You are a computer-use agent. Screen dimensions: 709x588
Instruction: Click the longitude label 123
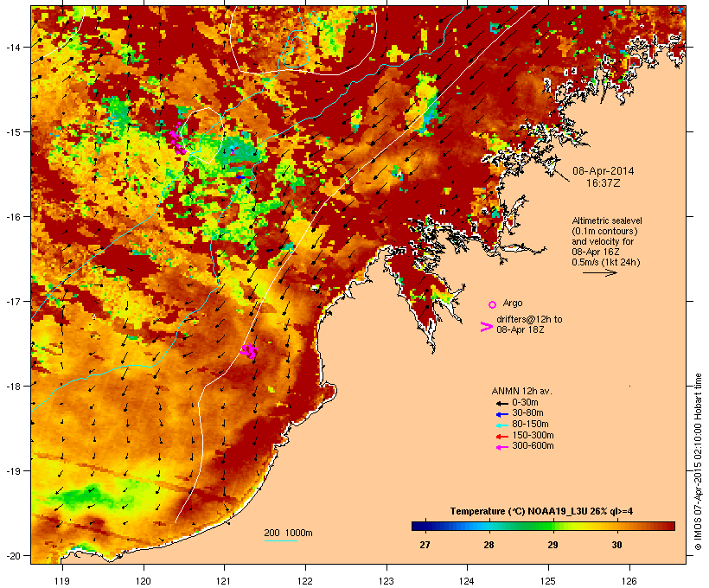386,581
